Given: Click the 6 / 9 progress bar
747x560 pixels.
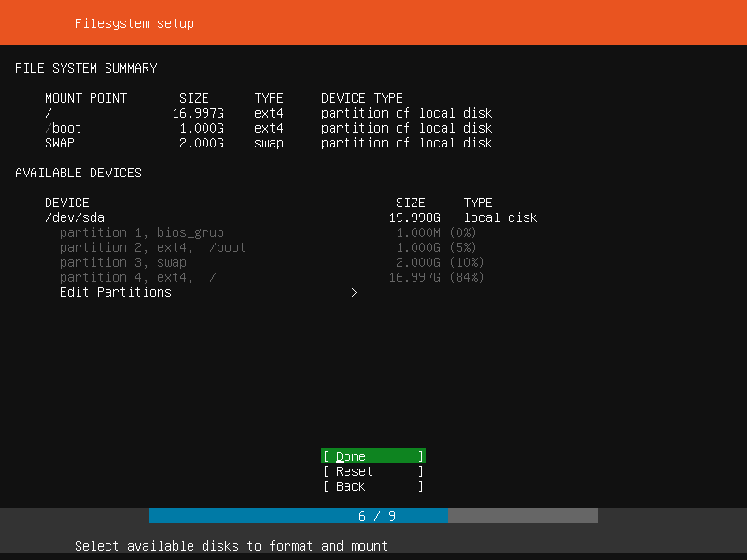Looking at the screenshot, I should click(373, 515).
